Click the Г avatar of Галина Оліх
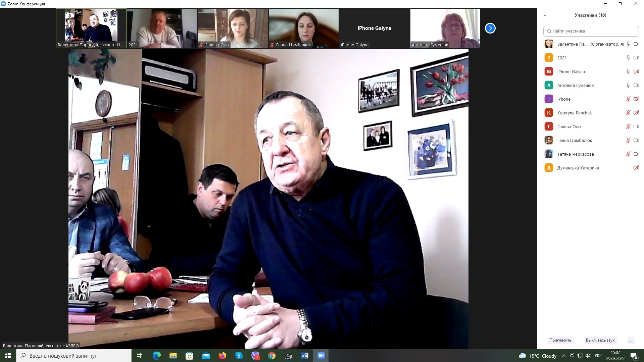Image resolution: width=644 pixels, height=362 pixels. click(x=549, y=126)
